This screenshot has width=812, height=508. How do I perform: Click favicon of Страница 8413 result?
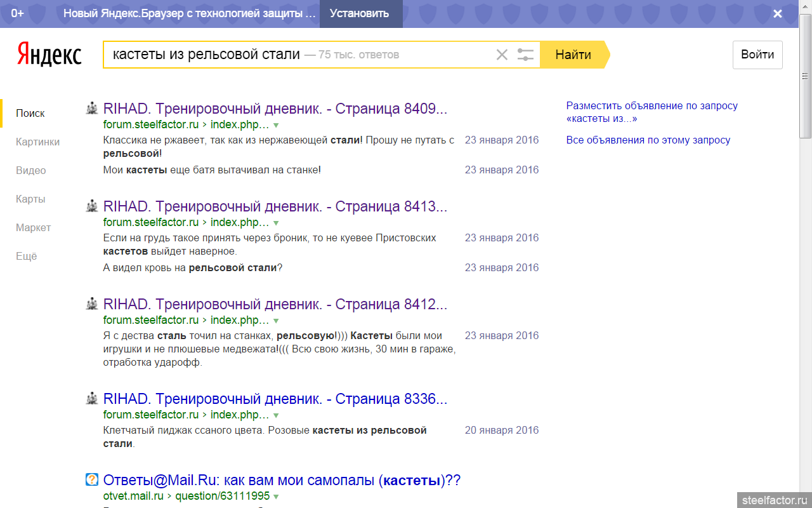[92, 206]
